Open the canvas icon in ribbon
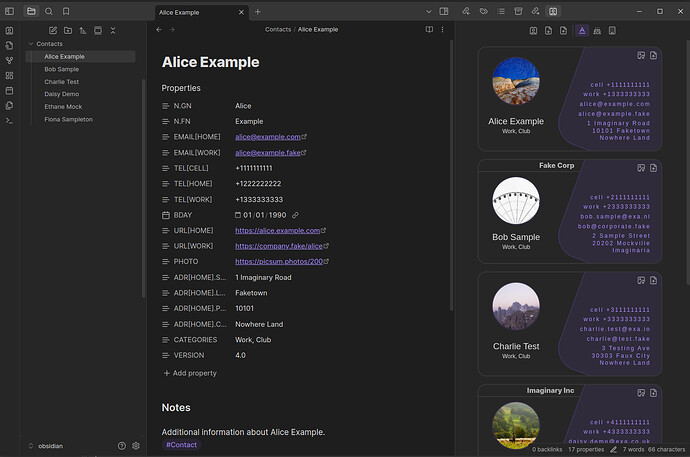This screenshot has height=457, width=690. [x=9, y=76]
